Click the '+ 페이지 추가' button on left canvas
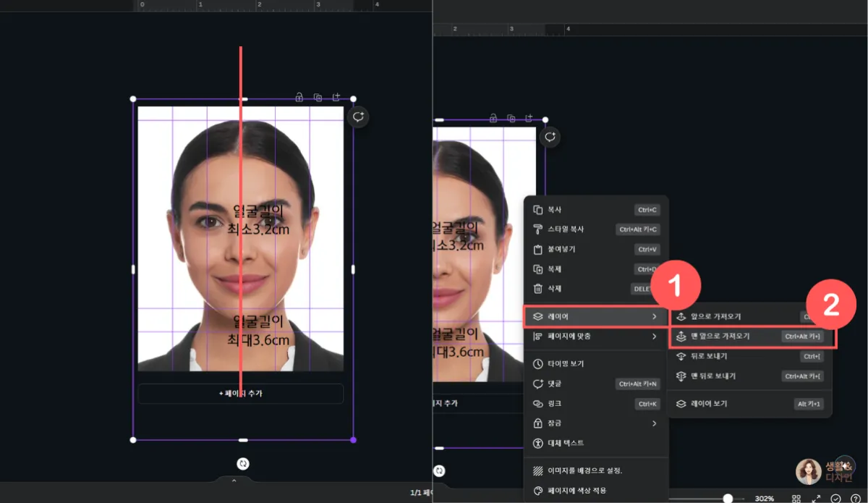Image resolution: width=868 pixels, height=503 pixels. (x=240, y=393)
